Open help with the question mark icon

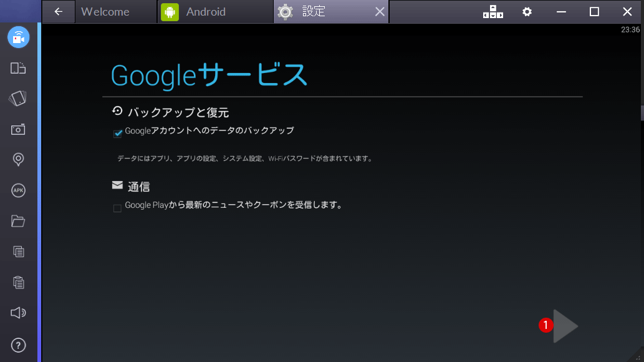[x=18, y=345]
